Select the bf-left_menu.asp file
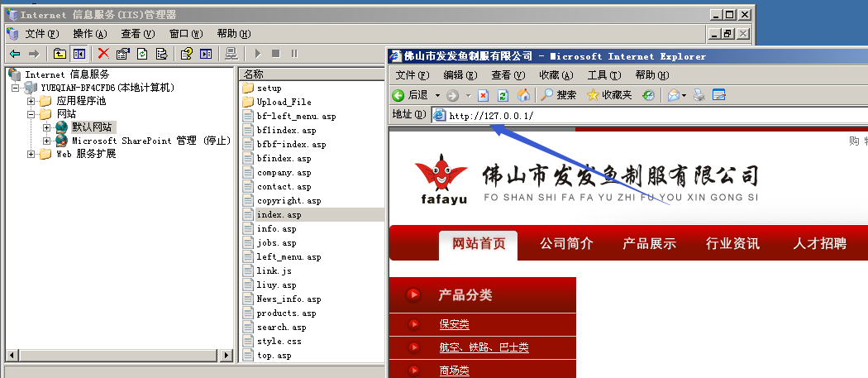This screenshot has height=378, width=868. 296,117
